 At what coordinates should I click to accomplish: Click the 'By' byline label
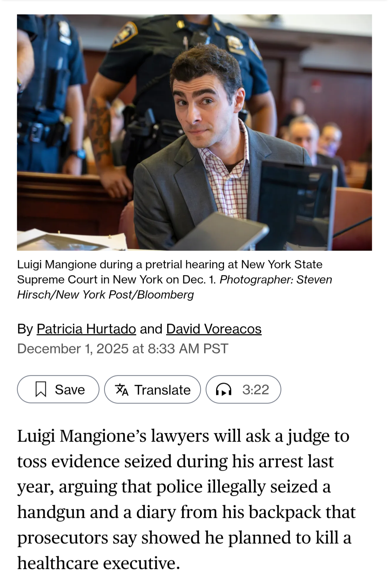[x=25, y=329]
